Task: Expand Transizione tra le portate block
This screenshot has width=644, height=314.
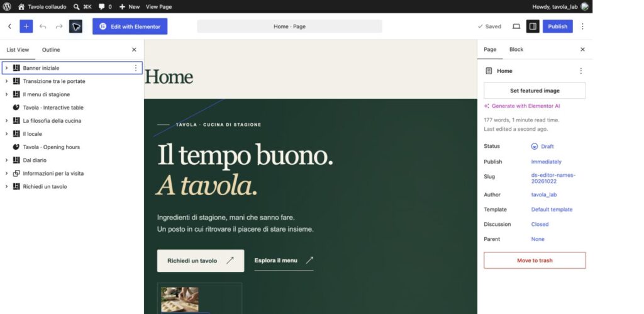Action: [6, 81]
